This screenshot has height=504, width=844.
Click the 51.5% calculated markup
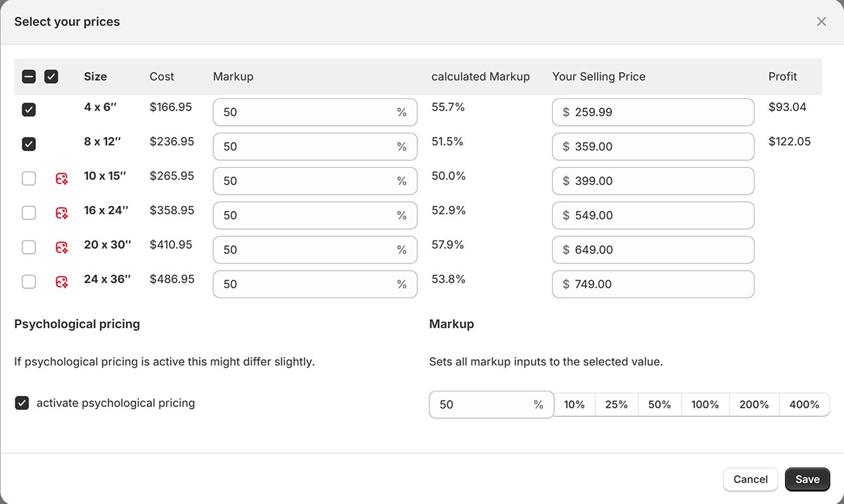click(x=447, y=142)
